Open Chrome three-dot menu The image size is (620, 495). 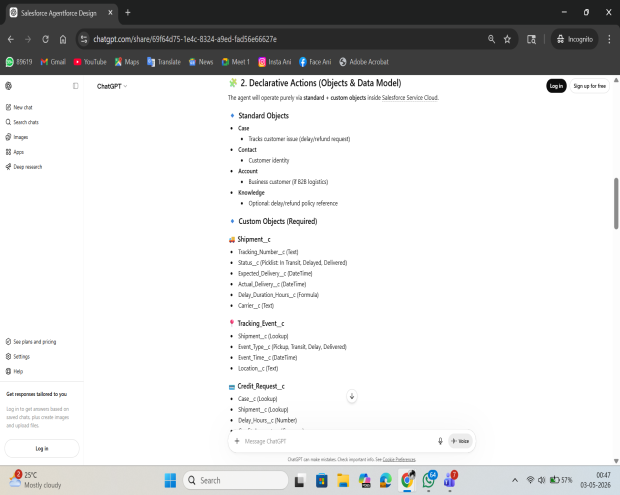(x=609, y=39)
